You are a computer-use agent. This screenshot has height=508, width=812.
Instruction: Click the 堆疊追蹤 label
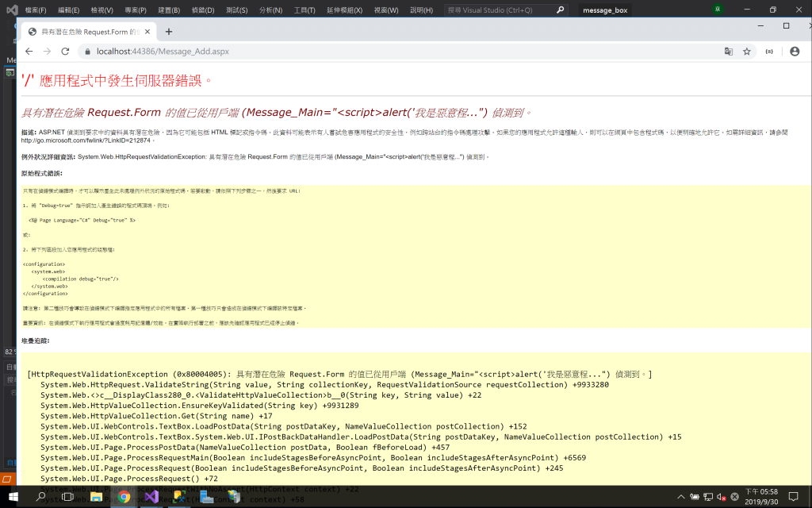[35, 341]
